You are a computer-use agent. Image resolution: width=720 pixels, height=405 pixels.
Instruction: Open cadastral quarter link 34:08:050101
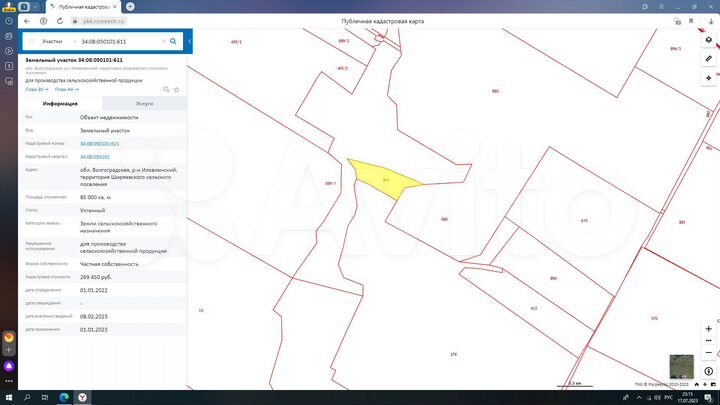95,157
